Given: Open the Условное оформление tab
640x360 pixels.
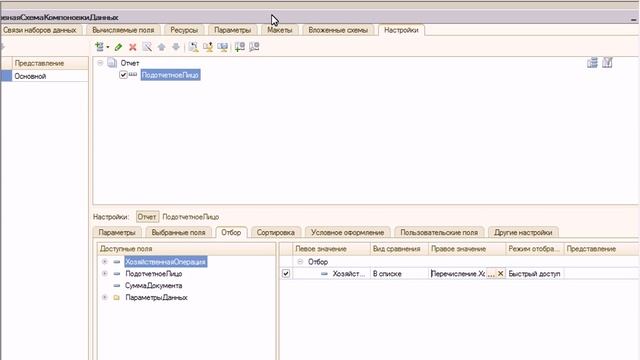Looking at the screenshot, I should [x=347, y=232].
